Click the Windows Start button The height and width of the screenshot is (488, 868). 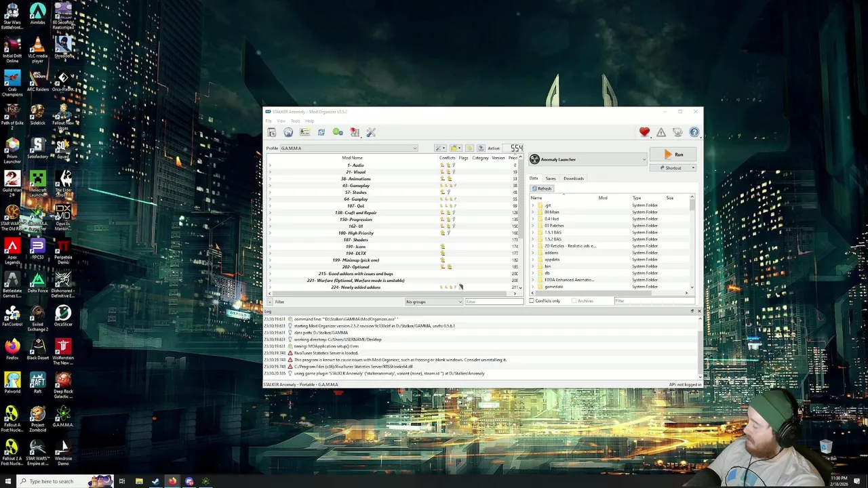coord(8,481)
